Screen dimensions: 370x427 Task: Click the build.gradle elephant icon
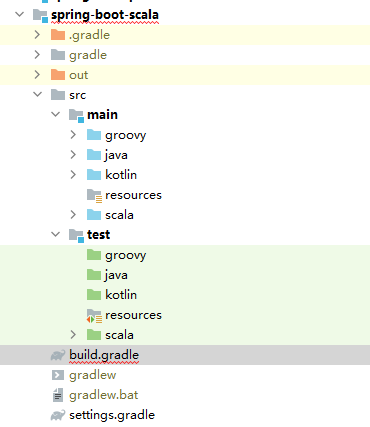[x=58, y=355]
